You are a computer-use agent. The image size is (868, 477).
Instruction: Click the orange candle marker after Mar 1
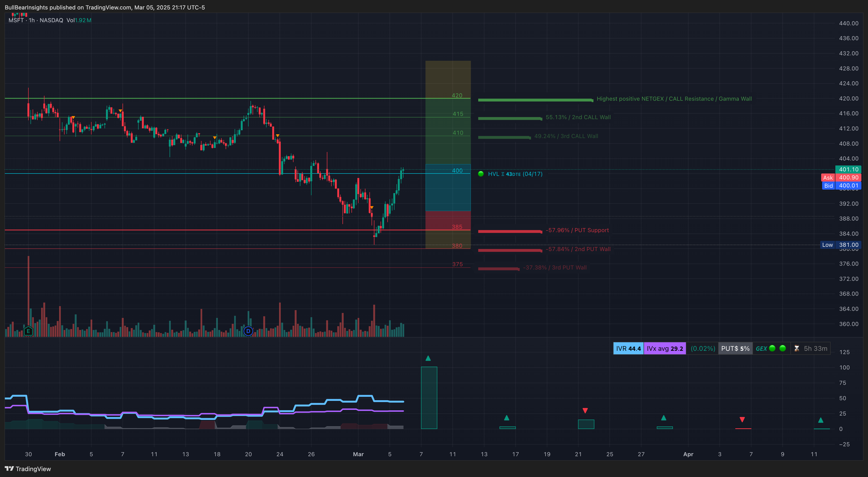pyautogui.click(x=372, y=208)
